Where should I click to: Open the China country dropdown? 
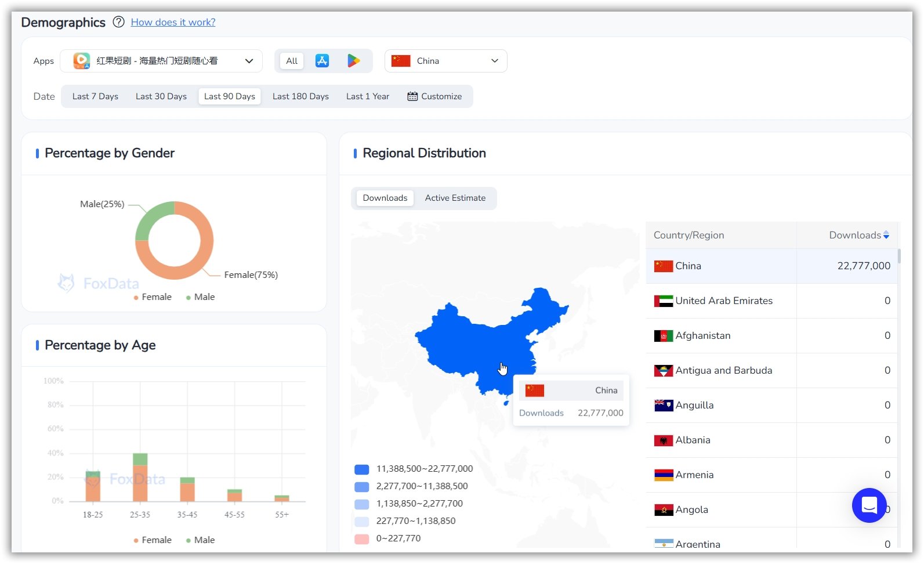(x=445, y=61)
